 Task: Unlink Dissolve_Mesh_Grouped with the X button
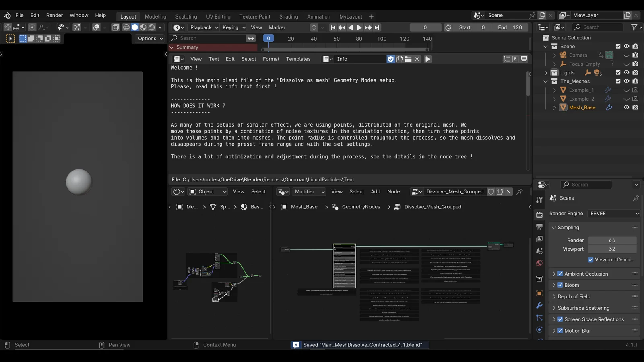coord(509,192)
